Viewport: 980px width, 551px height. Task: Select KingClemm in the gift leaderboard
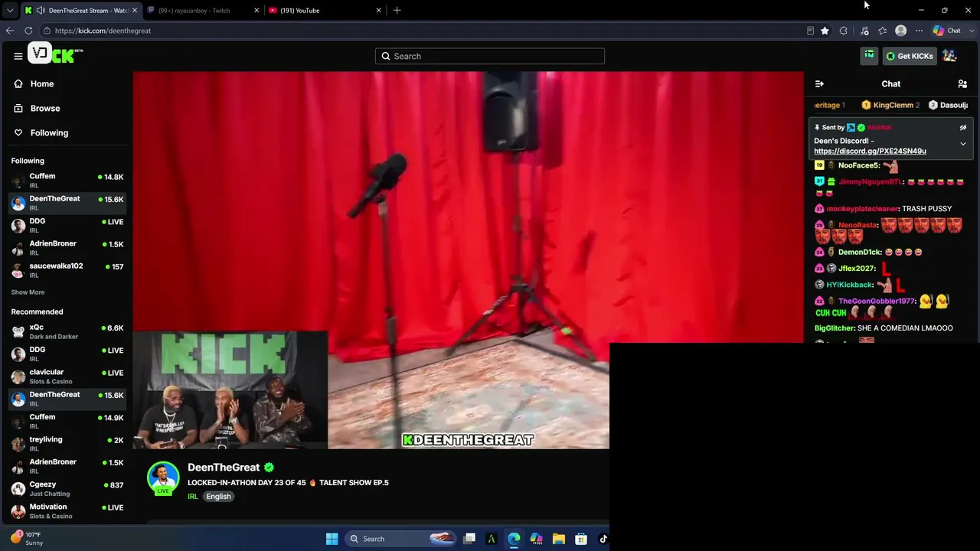(x=890, y=105)
